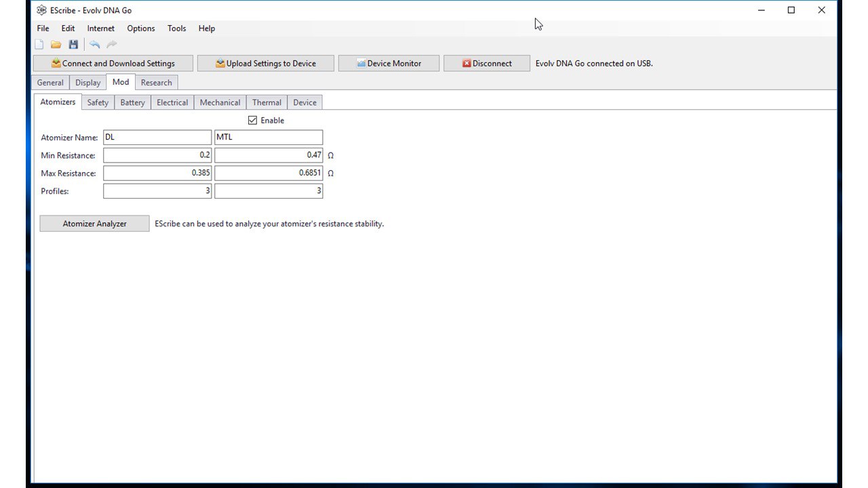Viewport: 868px width, 488px height.
Task: Select the Safety sub-tab
Action: 98,102
